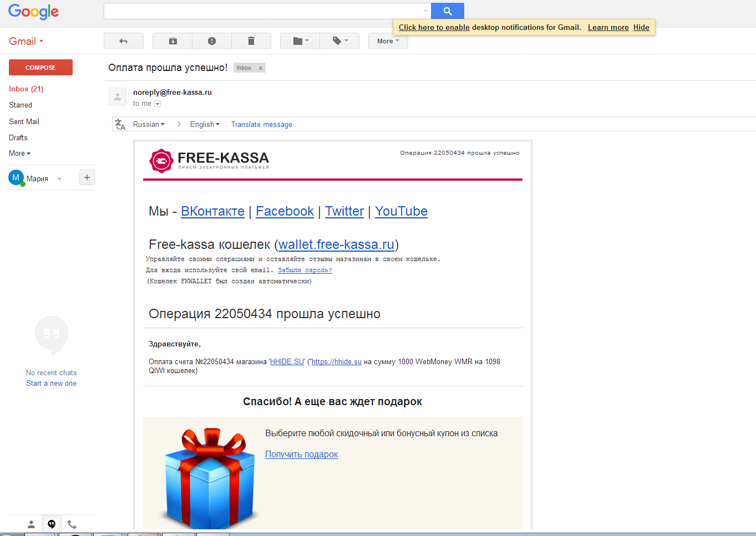Image resolution: width=756 pixels, height=536 pixels.
Task: Click Мария's round avatar in chat
Action: click(16, 178)
